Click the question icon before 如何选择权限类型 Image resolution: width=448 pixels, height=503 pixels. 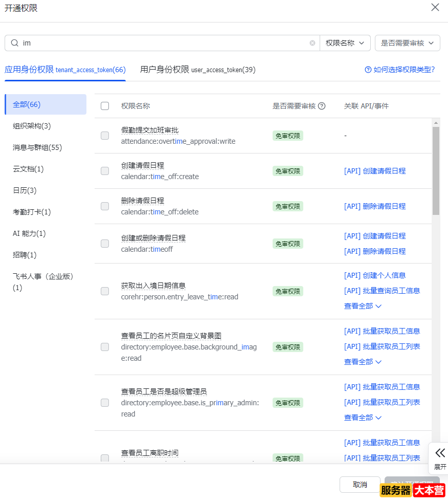pyautogui.click(x=368, y=70)
